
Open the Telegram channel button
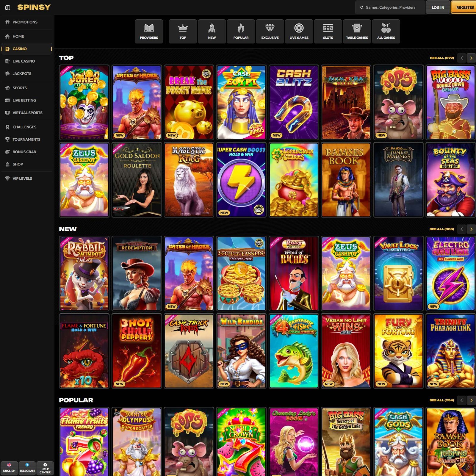coord(27,468)
